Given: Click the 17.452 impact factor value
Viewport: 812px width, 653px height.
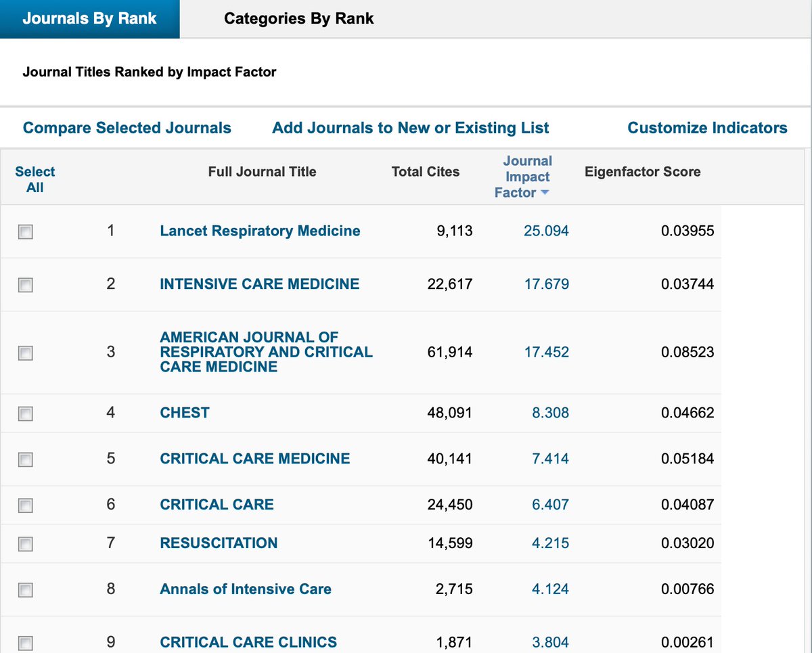Looking at the screenshot, I should pyautogui.click(x=547, y=352).
